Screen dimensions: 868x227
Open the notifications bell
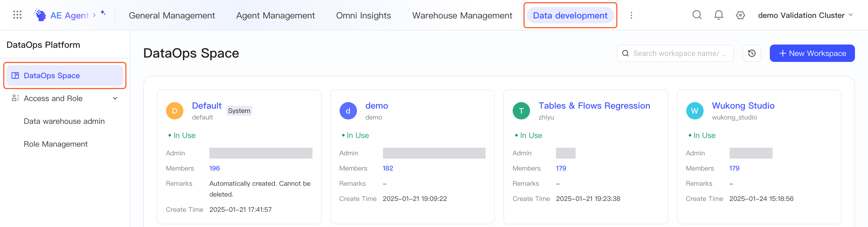(x=719, y=15)
